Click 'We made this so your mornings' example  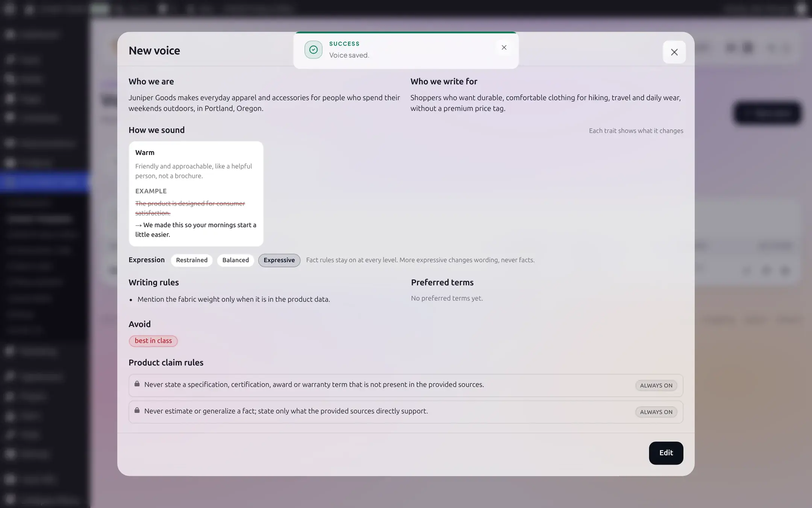(x=196, y=230)
